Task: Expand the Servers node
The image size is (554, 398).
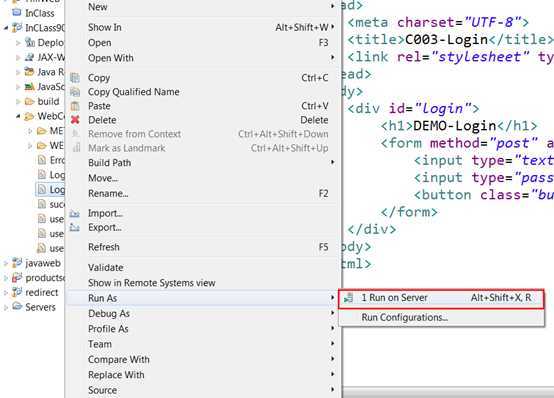Action: pyautogui.click(x=6, y=308)
